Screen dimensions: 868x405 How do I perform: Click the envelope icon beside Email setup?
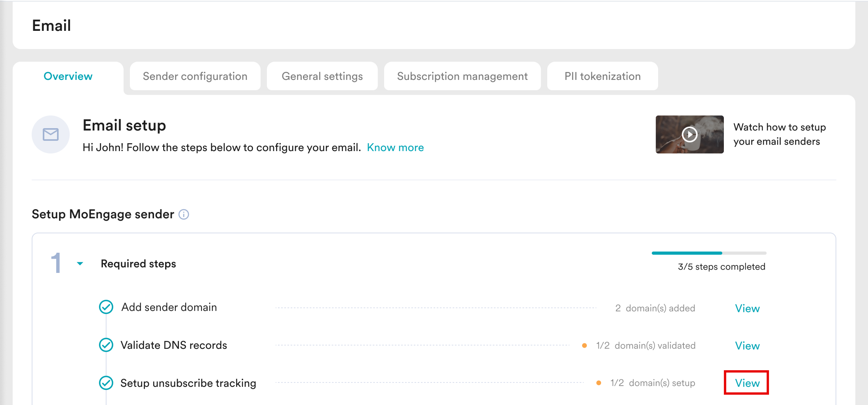[x=51, y=134]
